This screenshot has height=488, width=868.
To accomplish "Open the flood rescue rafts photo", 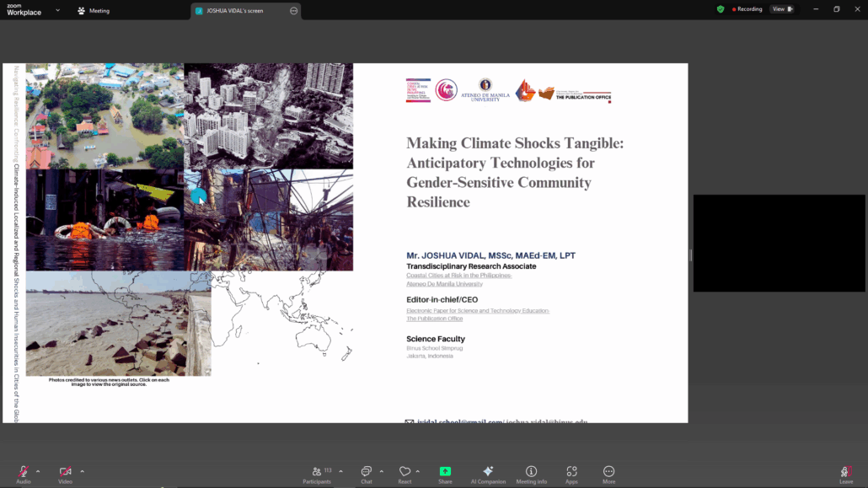I will (104, 220).
